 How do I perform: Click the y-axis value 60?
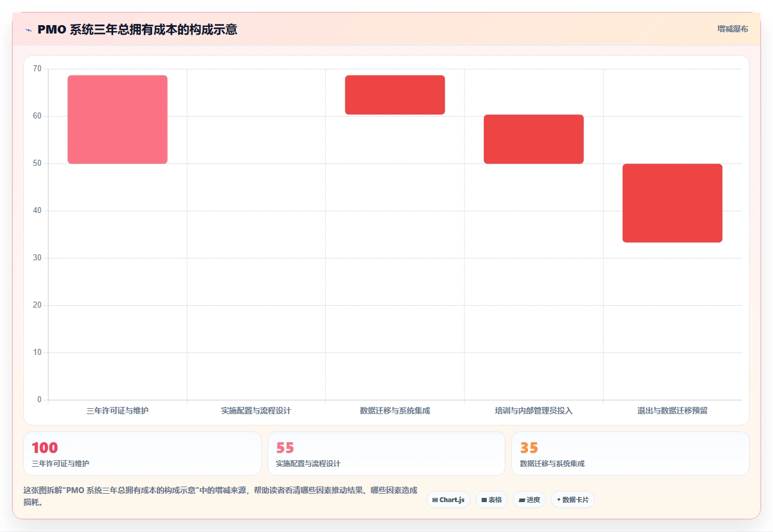(37, 116)
